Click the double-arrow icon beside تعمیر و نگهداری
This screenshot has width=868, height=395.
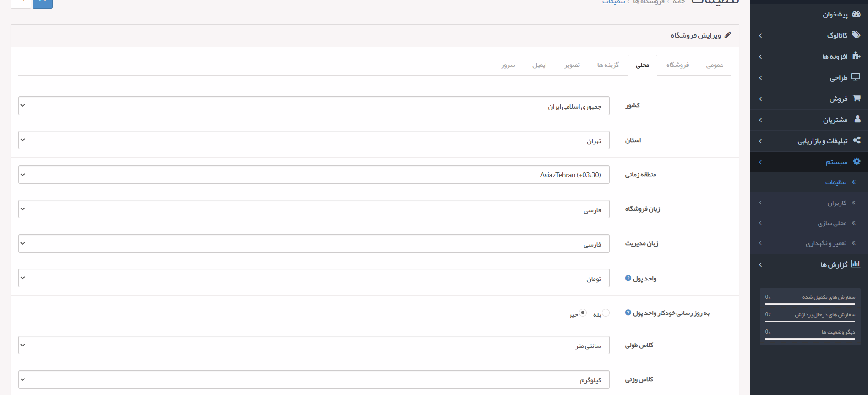tap(853, 243)
